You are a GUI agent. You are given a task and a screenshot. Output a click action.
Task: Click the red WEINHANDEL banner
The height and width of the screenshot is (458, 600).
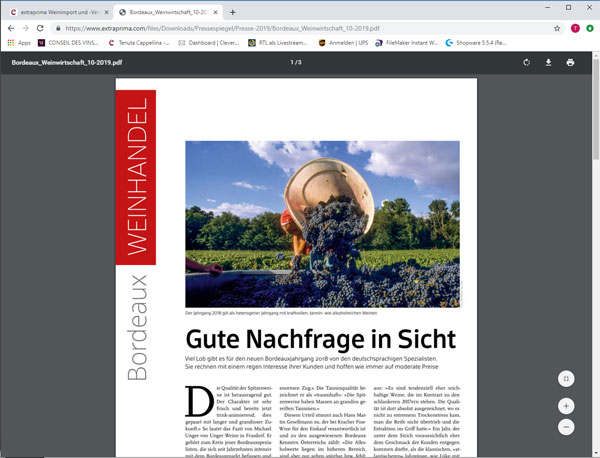pos(136,177)
